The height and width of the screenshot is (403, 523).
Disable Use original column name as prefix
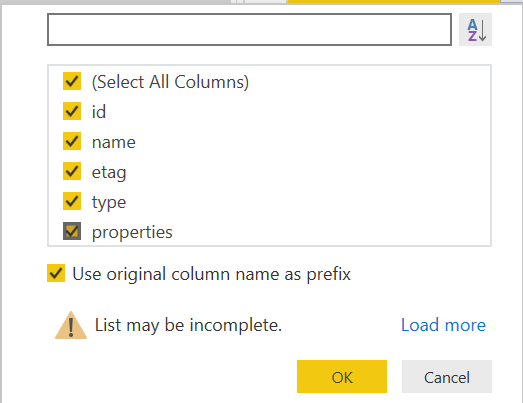(56, 273)
